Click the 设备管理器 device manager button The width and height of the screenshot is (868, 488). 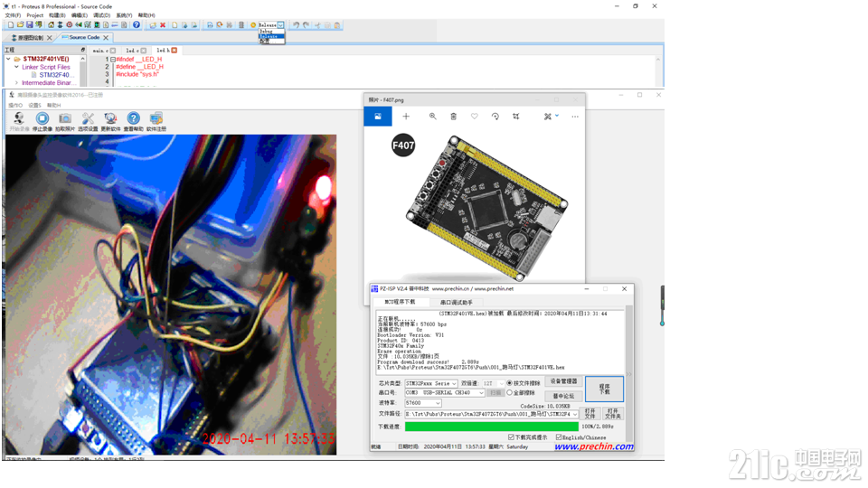[x=563, y=381]
